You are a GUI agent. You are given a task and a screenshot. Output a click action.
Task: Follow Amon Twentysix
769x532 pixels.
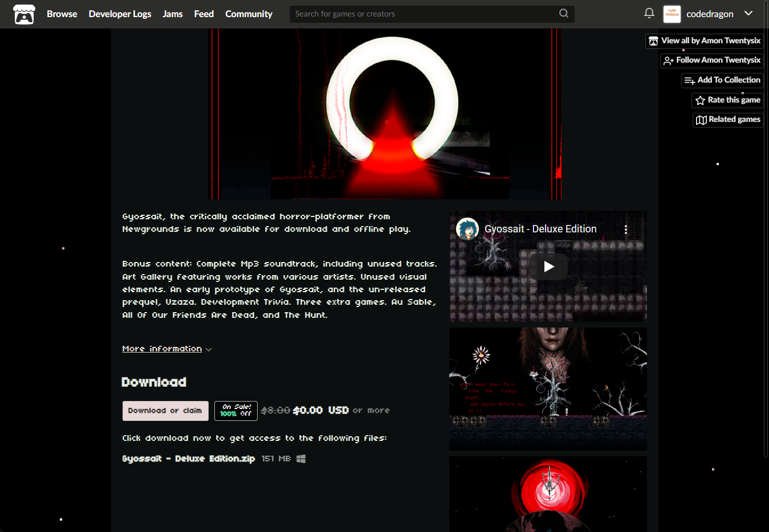712,60
